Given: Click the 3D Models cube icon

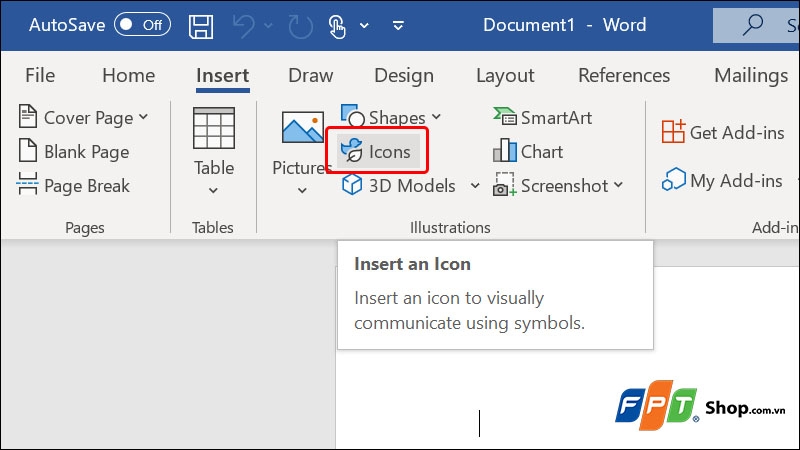Looking at the screenshot, I should click(352, 185).
